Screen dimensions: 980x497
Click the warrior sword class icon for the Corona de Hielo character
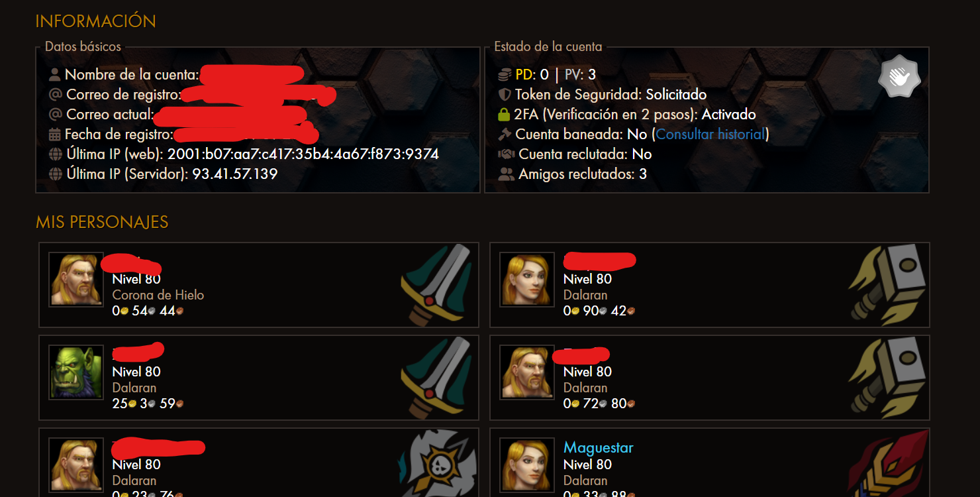(436, 284)
